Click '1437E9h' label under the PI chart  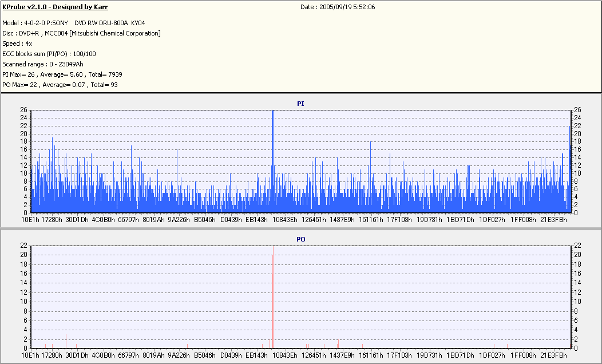(x=342, y=220)
